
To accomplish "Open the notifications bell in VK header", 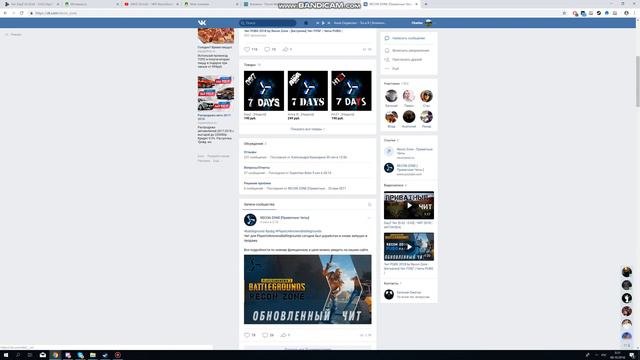I will [x=306, y=23].
